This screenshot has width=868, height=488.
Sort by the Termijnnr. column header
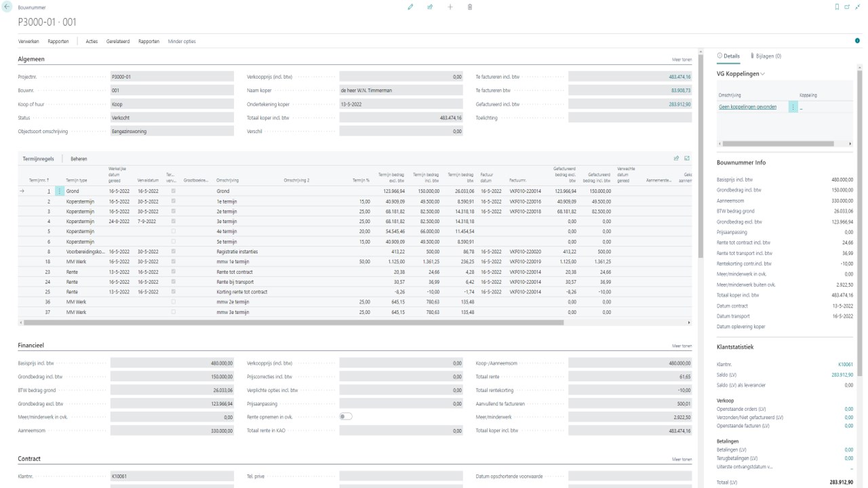coord(39,180)
